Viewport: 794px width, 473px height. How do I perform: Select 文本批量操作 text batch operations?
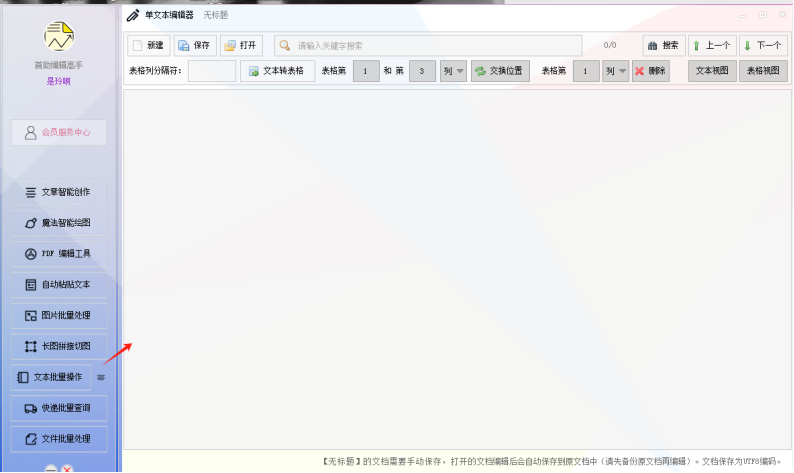click(x=51, y=377)
